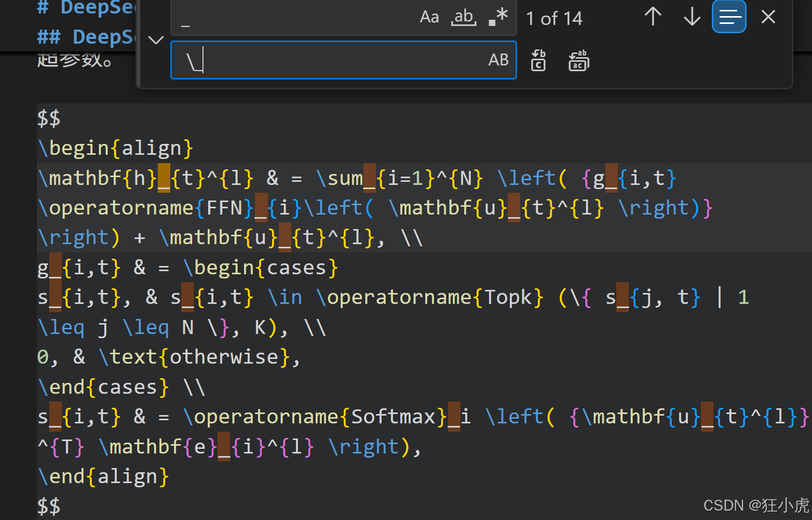Click the '1 of 14' match counter

554,19
